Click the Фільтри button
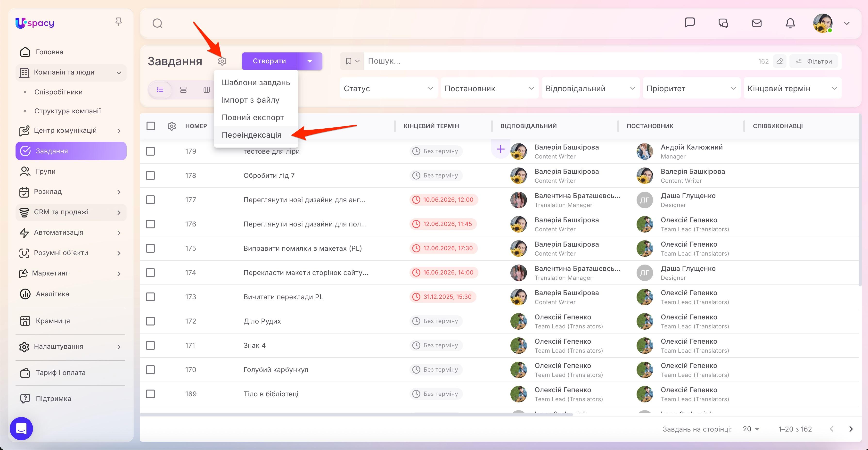Viewport: 868px width, 450px height. [x=814, y=61]
